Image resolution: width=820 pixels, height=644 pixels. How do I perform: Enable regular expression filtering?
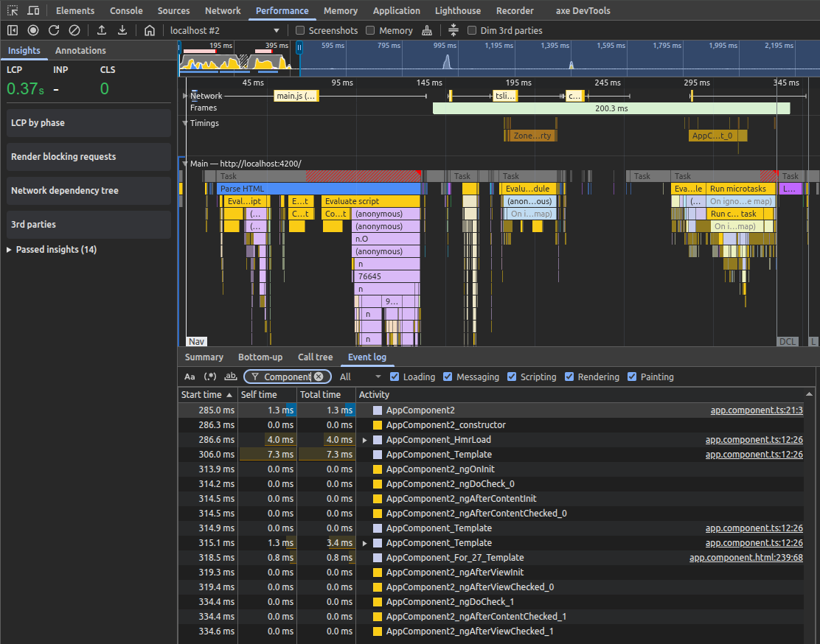click(209, 377)
